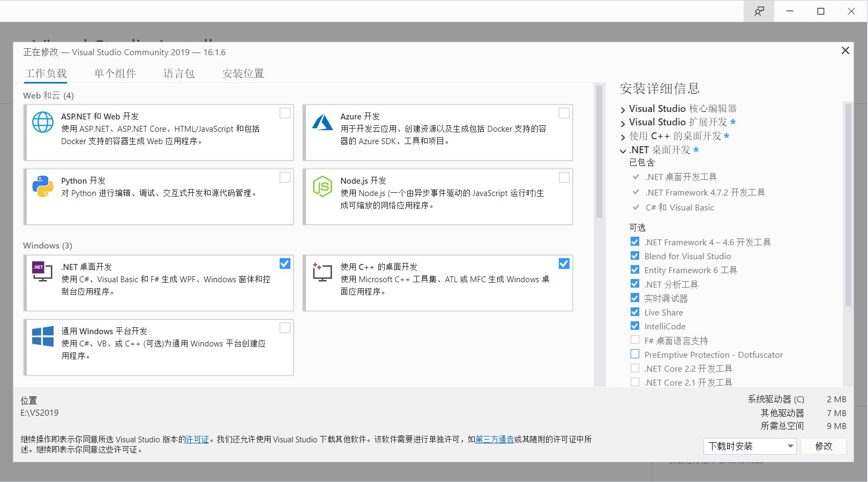The width and height of the screenshot is (868, 482).
Task: Click the 修改 button
Action: pos(824,446)
